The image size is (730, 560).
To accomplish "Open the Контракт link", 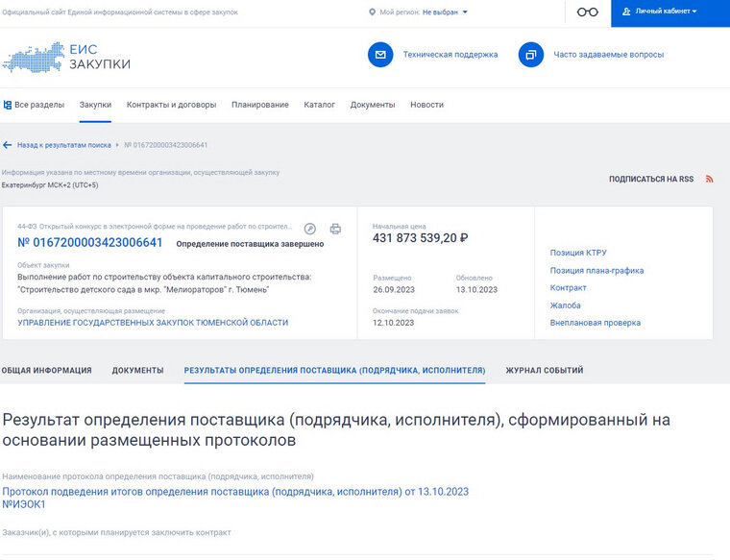I will click(568, 287).
